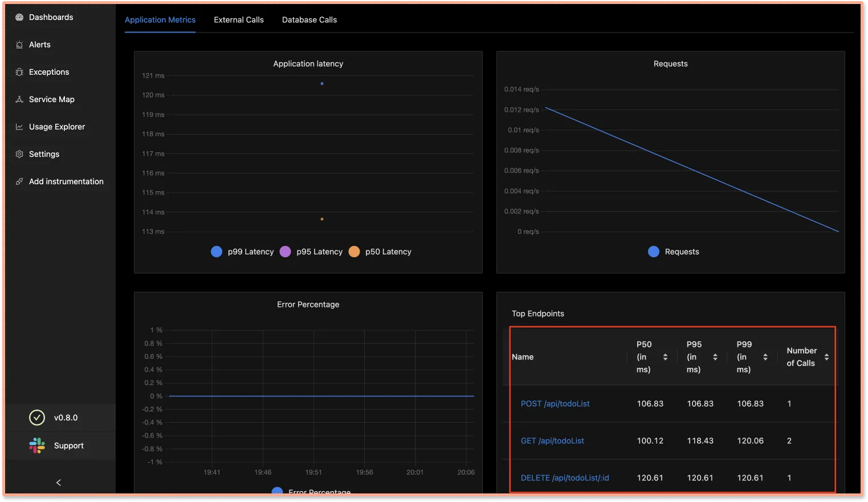Open Dashboards from the sidebar
The width and height of the screenshot is (868, 502).
[x=51, y=17]
